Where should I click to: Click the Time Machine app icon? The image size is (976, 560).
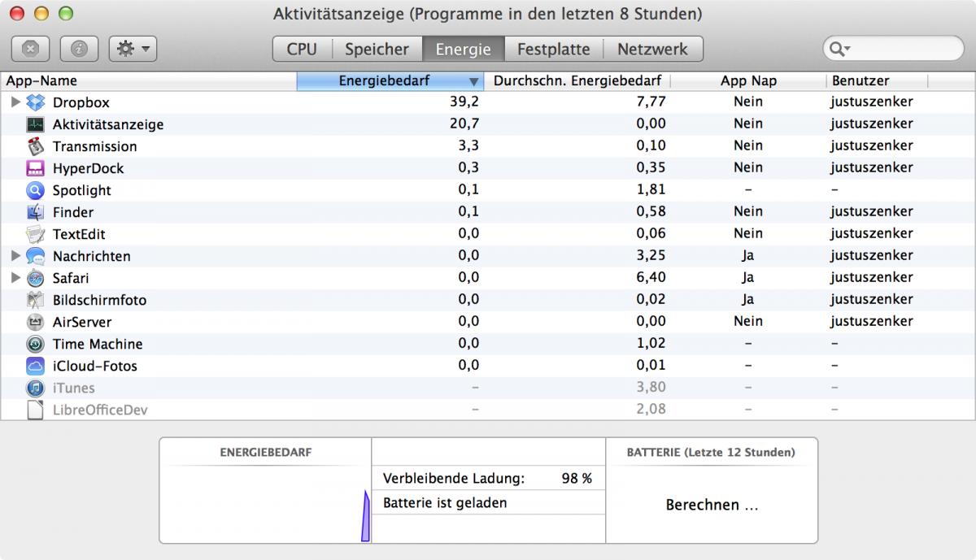(35, 344)
